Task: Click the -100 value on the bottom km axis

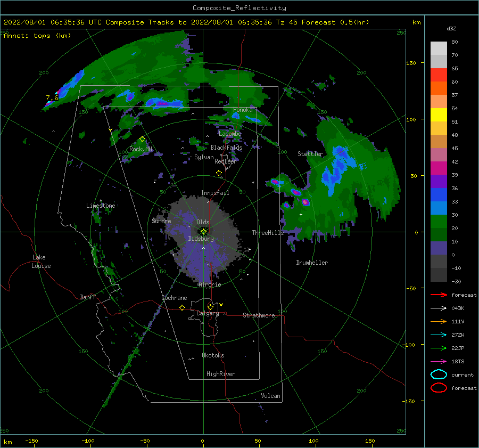Action: (x=88, y=441)
